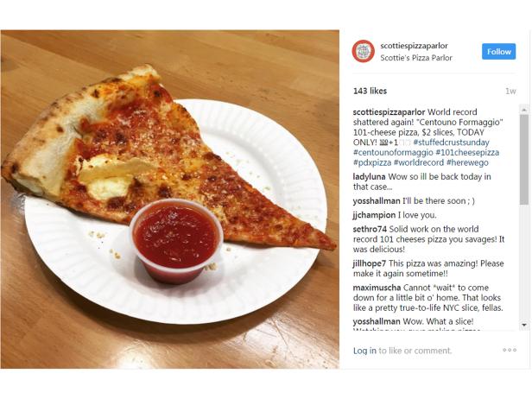The image size is (532, 399).
Task: Open the #worldrecord hashtag
Action: 419,162
